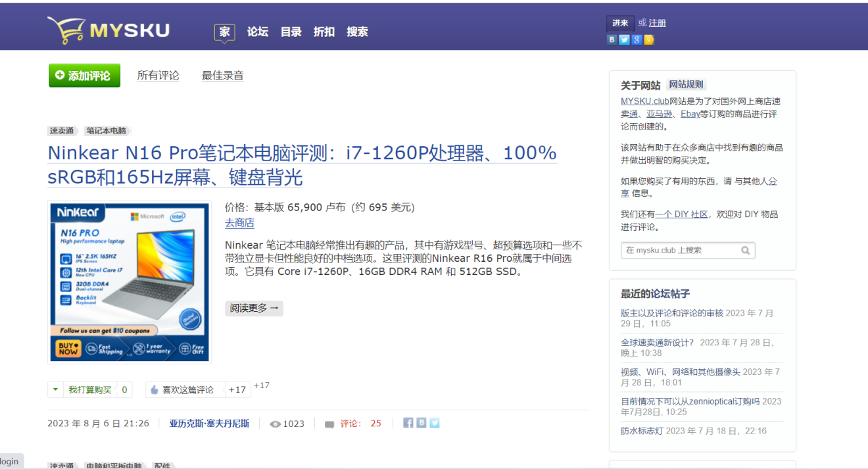Open the dropdown arrow beside 我打算购买
The image size is (868, 469).
55,389
